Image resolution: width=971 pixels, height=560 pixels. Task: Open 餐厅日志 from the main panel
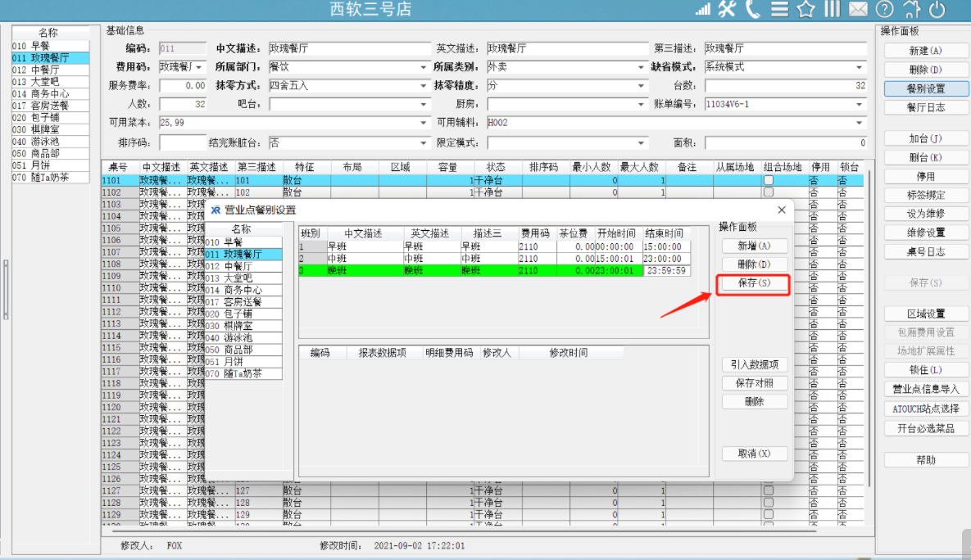point(925,107)
